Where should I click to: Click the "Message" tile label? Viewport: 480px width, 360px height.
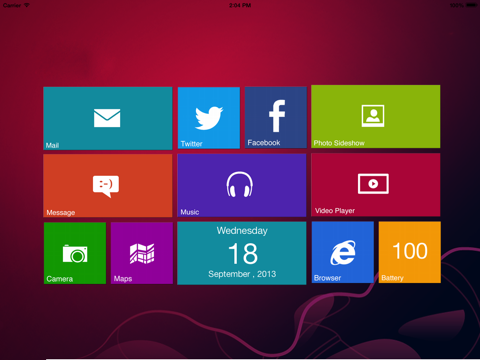[x=61, y=213]
